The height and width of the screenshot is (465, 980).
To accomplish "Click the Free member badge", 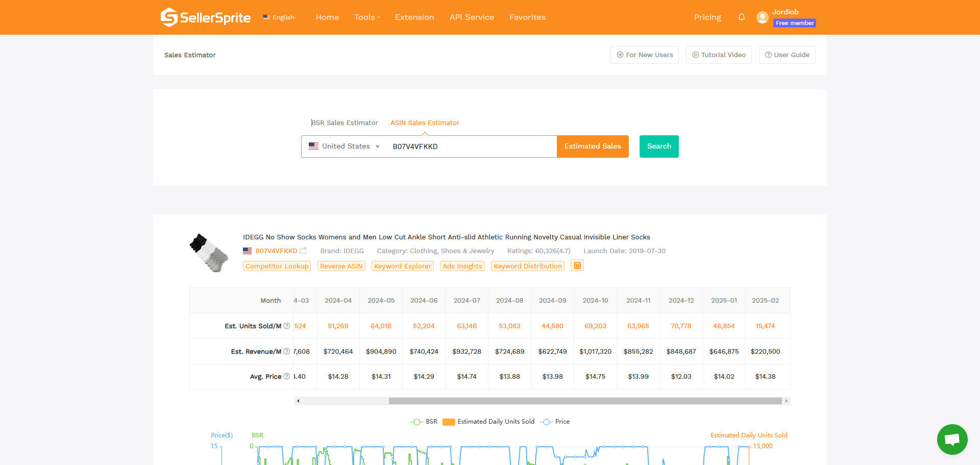I will click(x=795, y=23).
